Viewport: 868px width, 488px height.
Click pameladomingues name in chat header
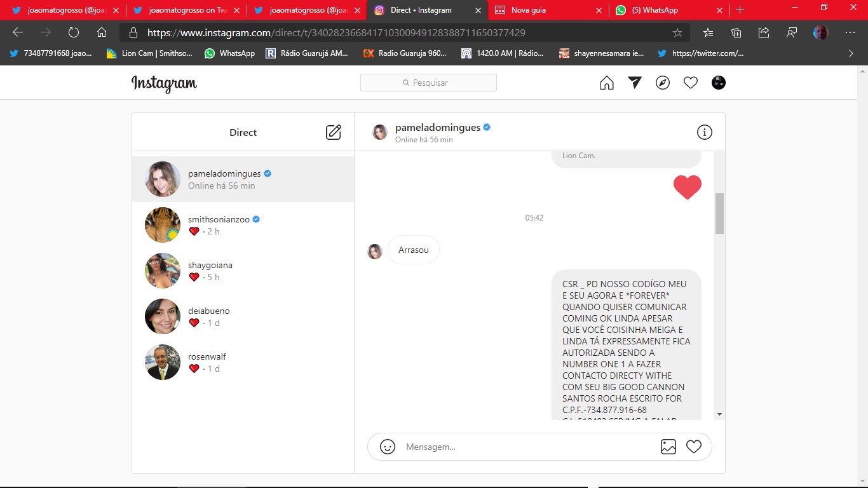(x=437, y=127)
